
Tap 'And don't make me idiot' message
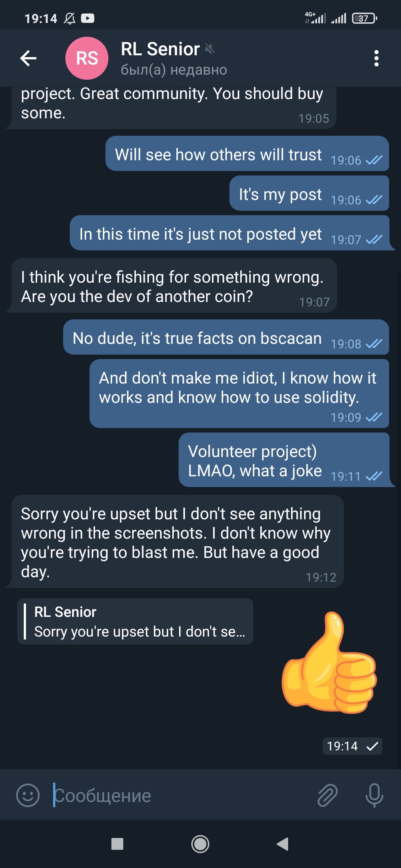[239, 393]
